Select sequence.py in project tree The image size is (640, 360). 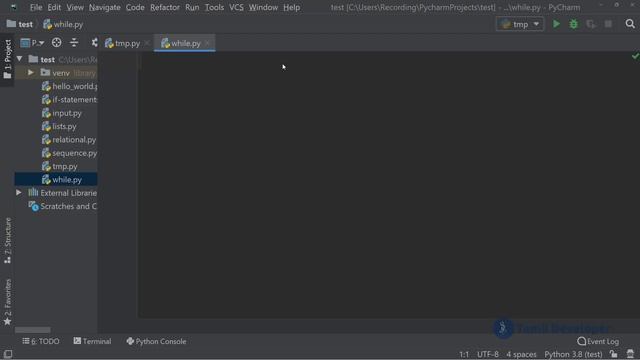69,153
